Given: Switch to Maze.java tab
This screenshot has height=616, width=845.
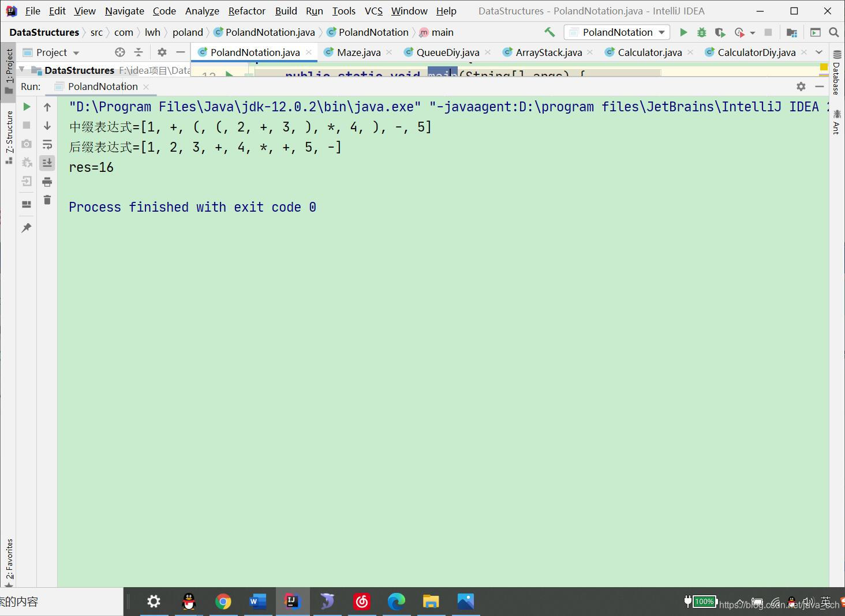Looking at the screenshot, I should (358, 52).
